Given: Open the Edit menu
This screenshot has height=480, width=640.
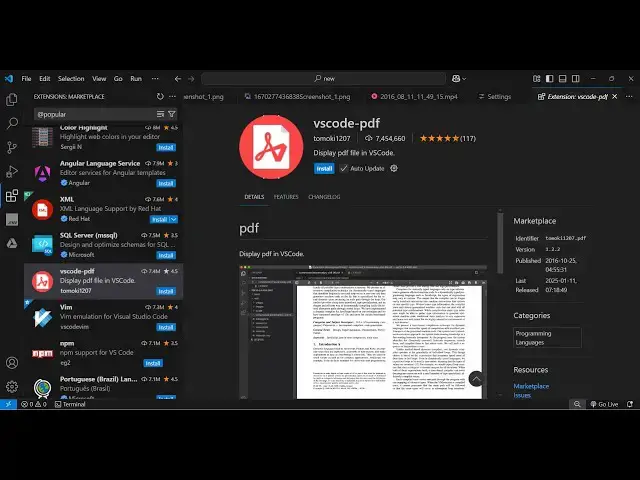Looking at the screenshot, I should (x=44, y=78).
